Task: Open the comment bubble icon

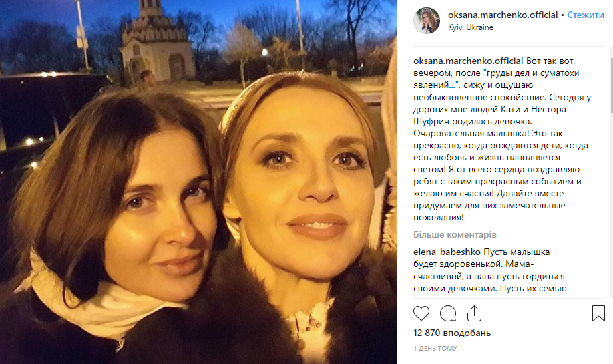Action: click(x=447, y=313)
